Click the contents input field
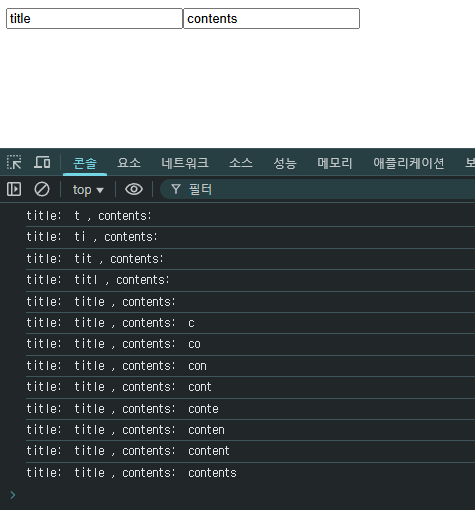The image size is (475, 510). point(271,19)
